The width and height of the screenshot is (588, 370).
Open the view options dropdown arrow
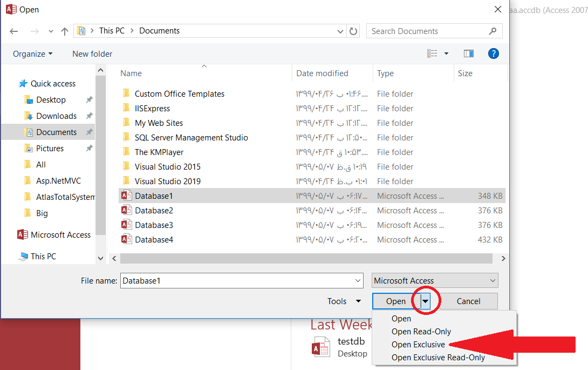[x=446, y=53]
